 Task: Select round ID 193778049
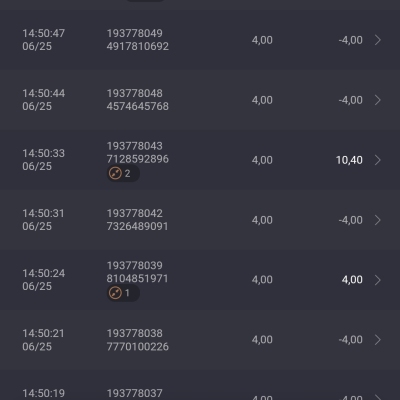(135, 33)
